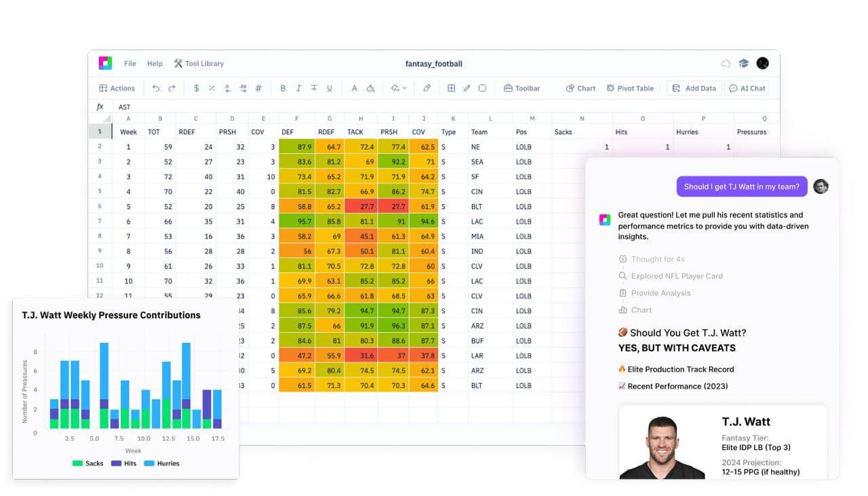
Task: Click the cloud sync icon
Action: (x=726, y=63)
